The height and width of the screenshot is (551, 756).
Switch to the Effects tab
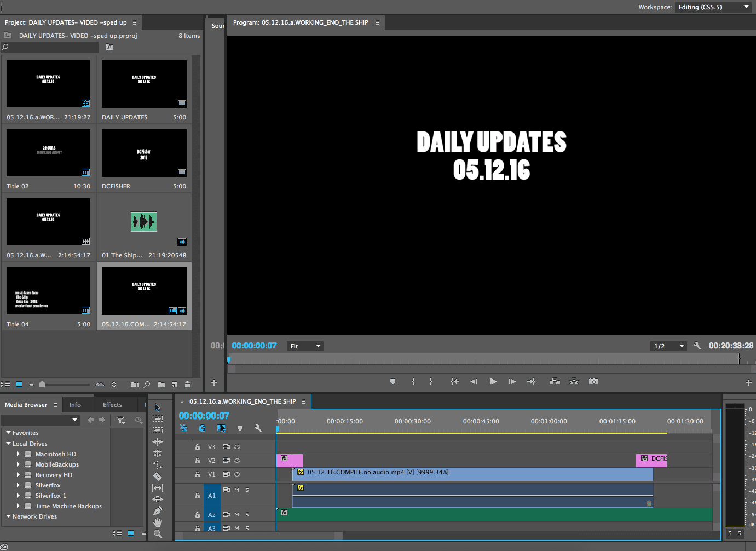[x=112, y=405]
